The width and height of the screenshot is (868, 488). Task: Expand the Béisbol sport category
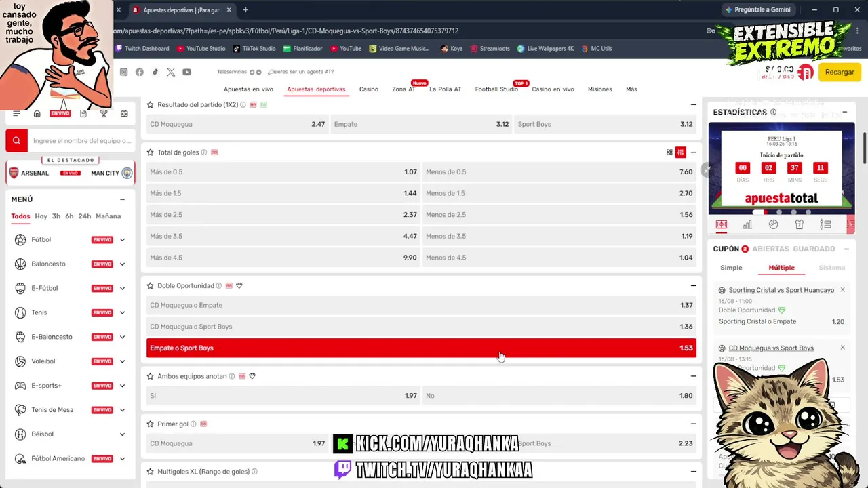[122, 434]
